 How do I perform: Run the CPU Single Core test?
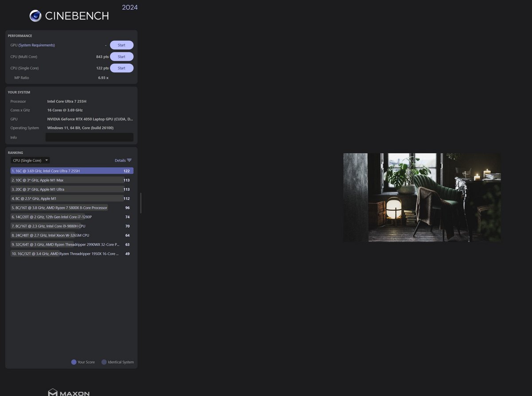coord(121,68)
